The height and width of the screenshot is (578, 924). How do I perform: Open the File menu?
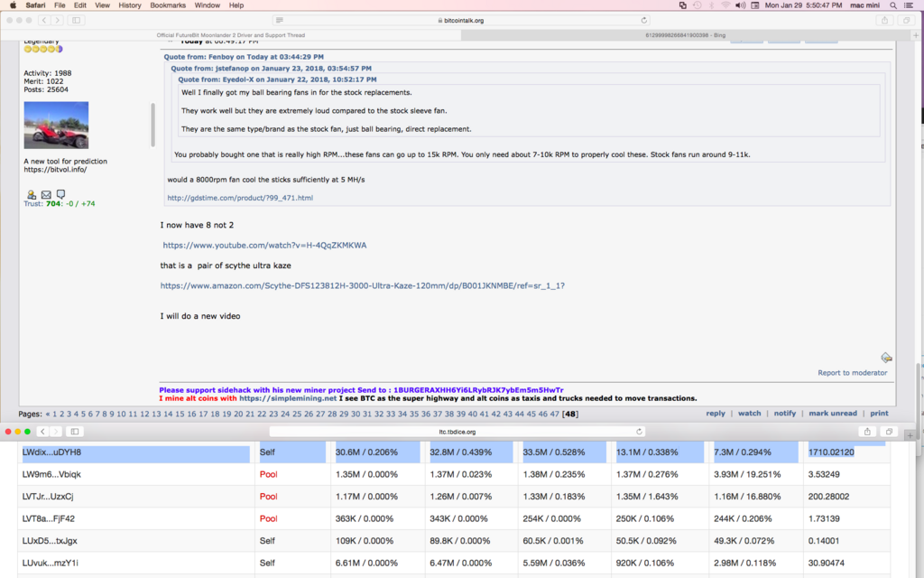(60, 5)
